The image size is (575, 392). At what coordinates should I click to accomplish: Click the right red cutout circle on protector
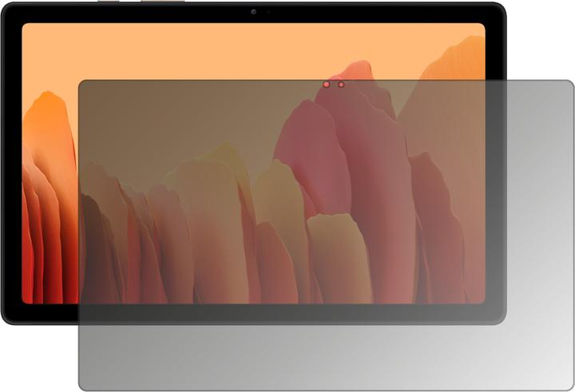[341, 84]
